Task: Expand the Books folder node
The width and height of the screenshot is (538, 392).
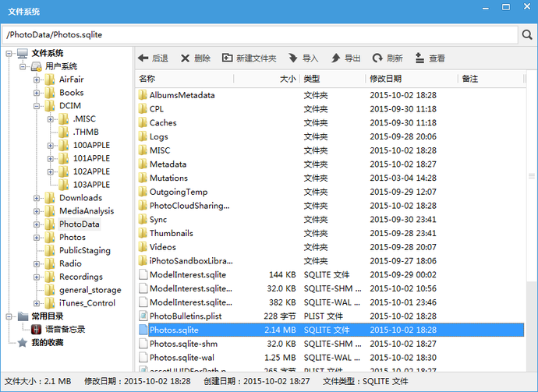Action: [37, 93]
